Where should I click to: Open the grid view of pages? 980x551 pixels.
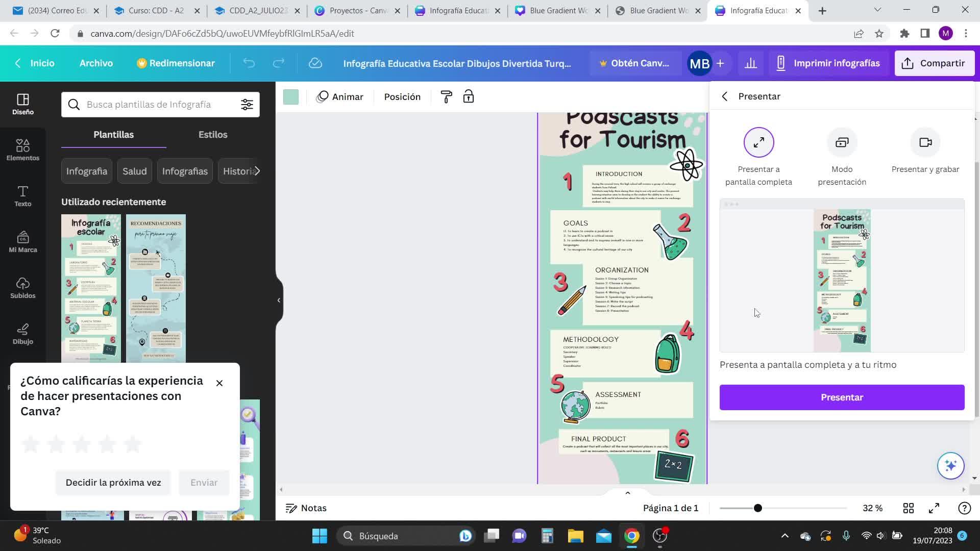pos(908,508)
